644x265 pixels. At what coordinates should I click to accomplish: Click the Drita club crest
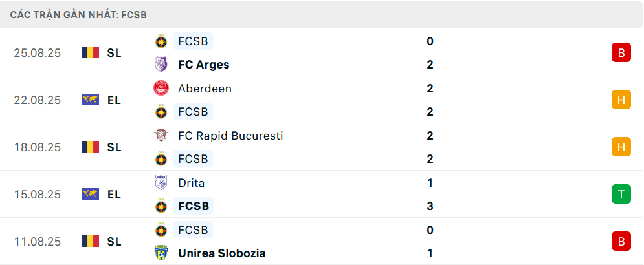161,183
